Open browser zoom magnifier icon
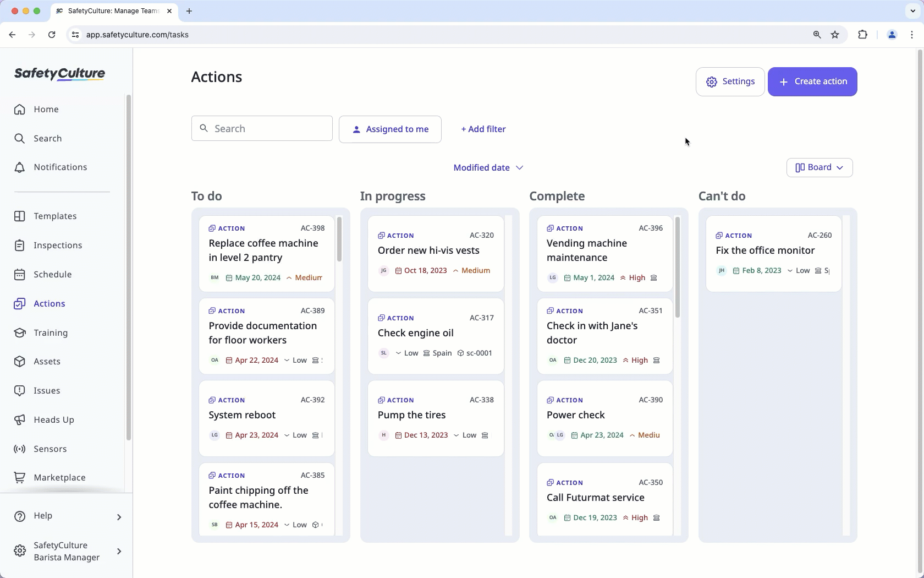Screen dimensions: 924x578 point(817,35)
